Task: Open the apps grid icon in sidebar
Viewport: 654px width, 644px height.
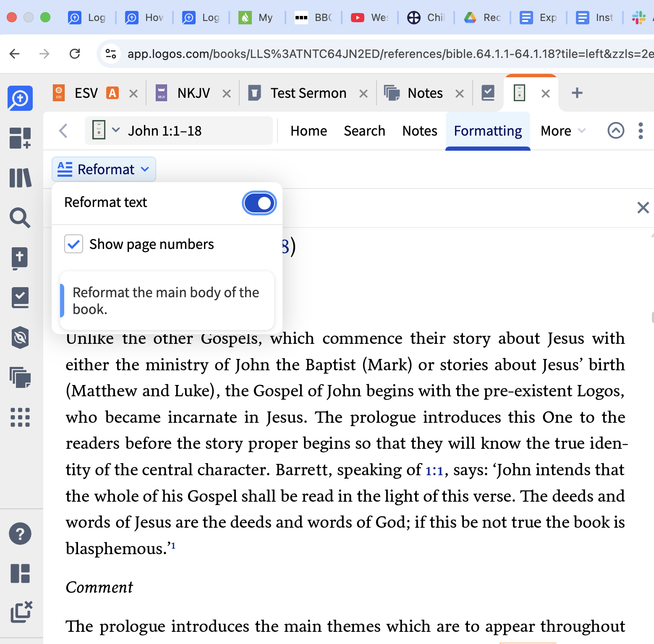Action: (20, 417)
